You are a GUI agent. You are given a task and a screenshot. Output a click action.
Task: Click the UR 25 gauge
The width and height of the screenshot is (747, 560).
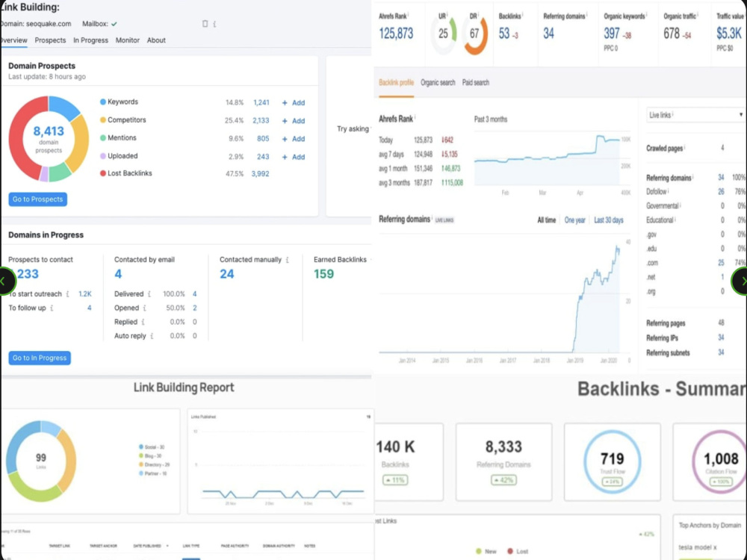444,34
